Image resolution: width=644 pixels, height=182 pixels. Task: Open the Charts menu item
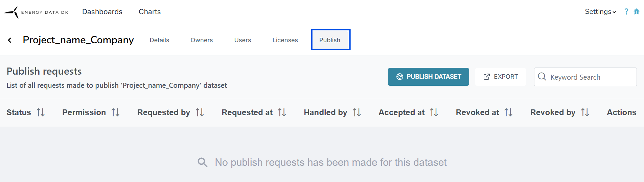149,12
